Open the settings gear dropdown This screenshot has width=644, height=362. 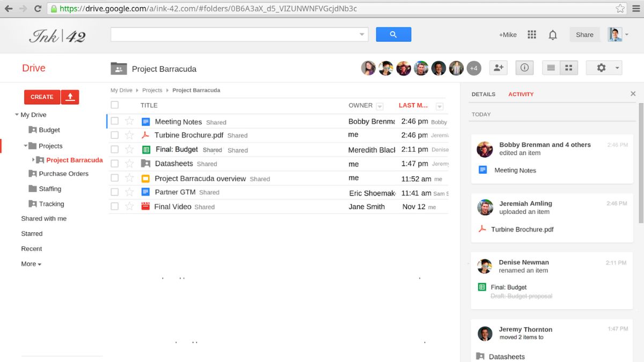pos(604,68)
